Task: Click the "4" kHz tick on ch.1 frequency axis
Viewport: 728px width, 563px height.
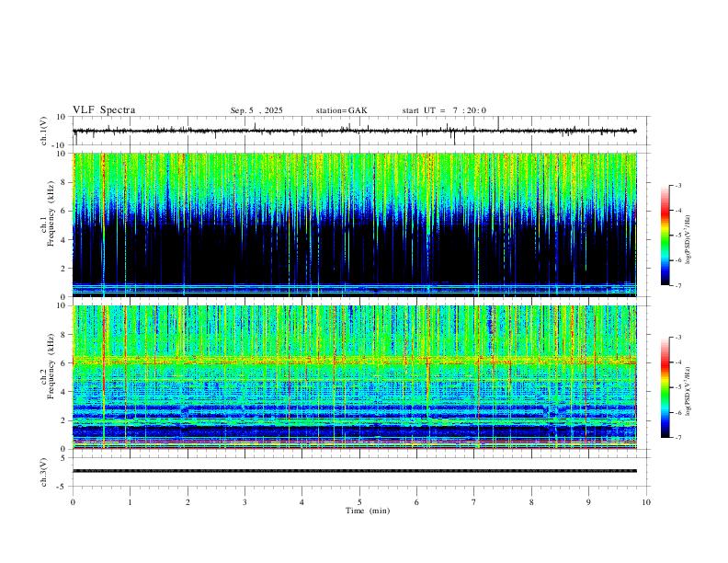Action: click(x=63, y=240)
